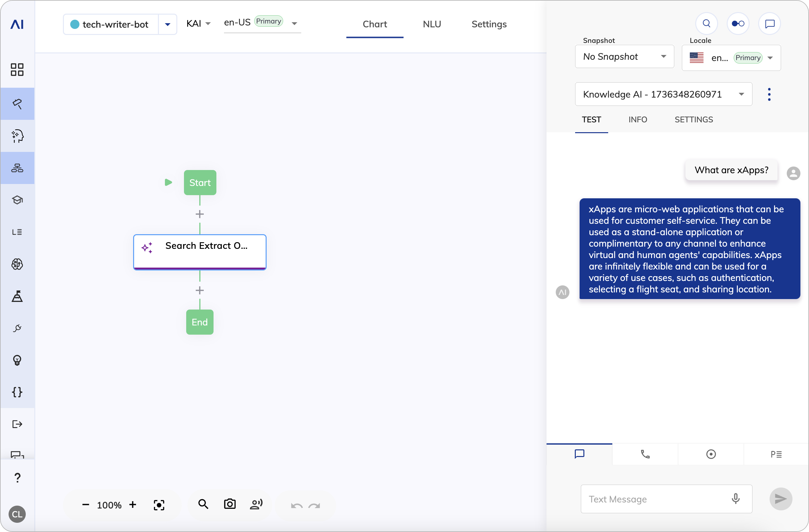Click the send message arrow button

point(780,499)
